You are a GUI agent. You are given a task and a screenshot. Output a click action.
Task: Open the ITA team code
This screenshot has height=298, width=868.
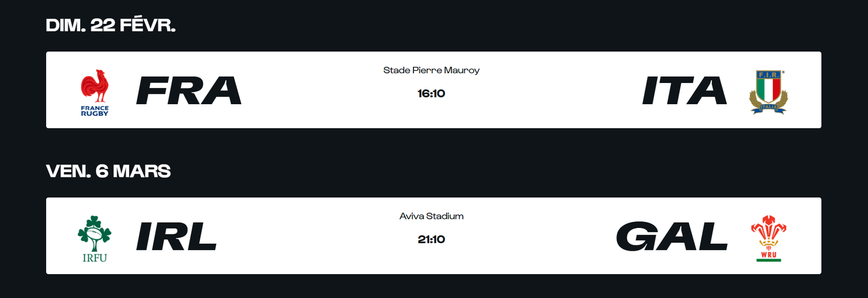pyautogui.click(x=684, y=90)
